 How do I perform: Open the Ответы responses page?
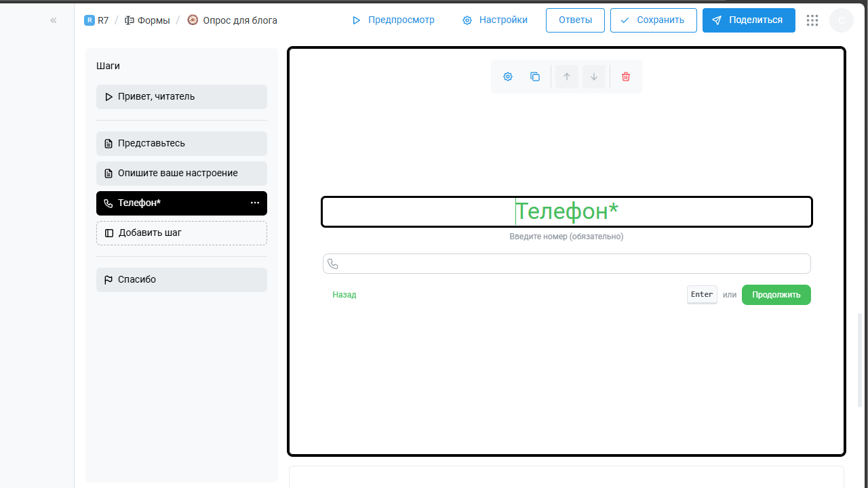pyautogui.click(x=575, y=20)
